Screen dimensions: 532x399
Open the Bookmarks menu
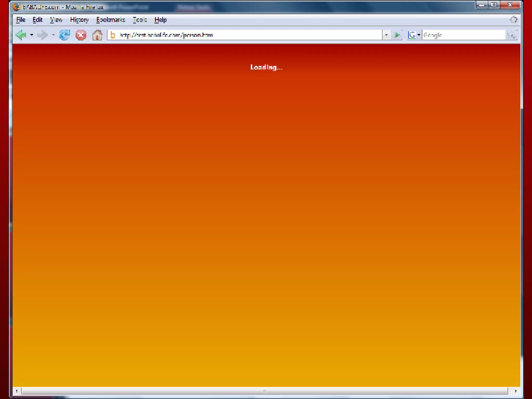pyautogui.click(x=111, y=20)
